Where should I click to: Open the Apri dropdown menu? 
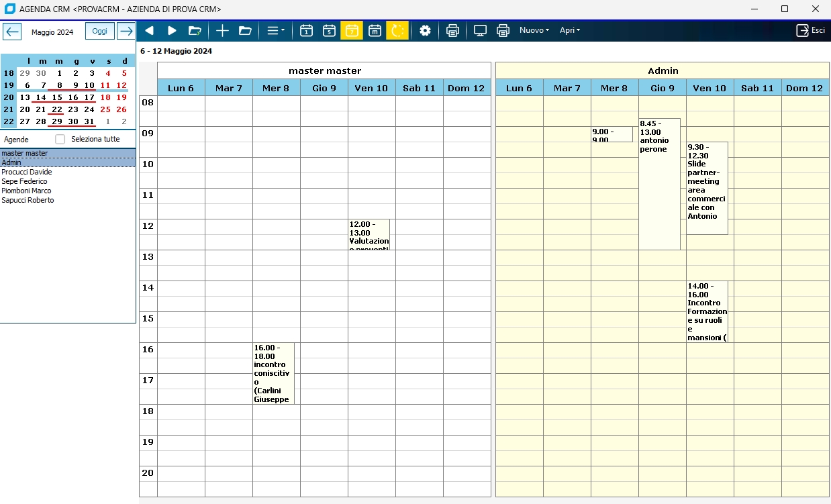point(569,30)
